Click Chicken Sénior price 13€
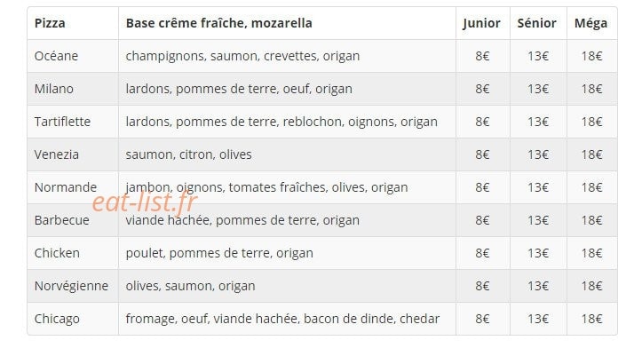The height and width of the screenshot is (364, 642). point(538,253)
